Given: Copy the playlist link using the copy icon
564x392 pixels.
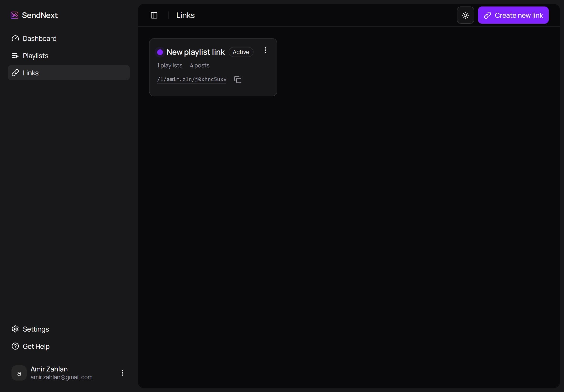Looking at the screenshot, I should [x=238, y=79].
